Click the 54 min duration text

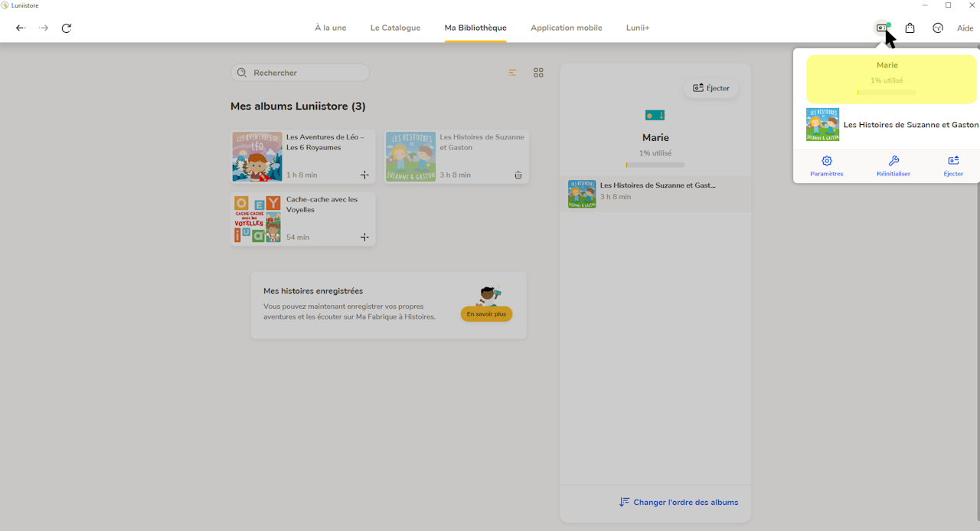pyautogui.click(x=298, y=238)
